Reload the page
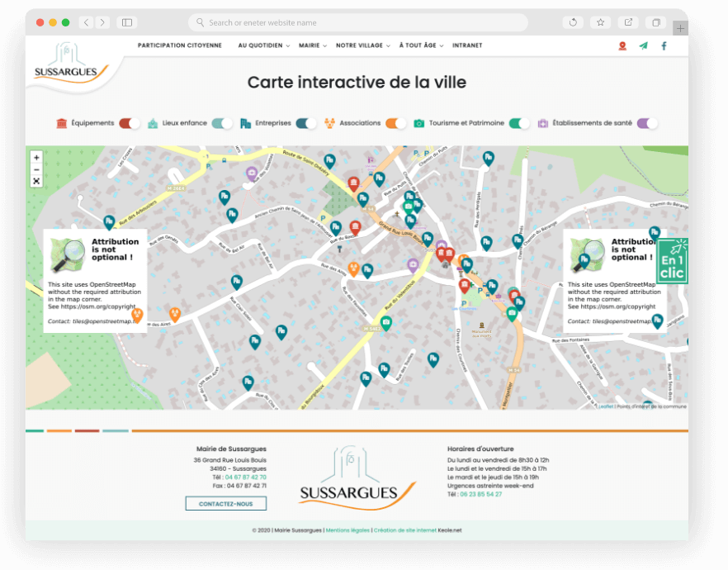 [x=573, y=22]
